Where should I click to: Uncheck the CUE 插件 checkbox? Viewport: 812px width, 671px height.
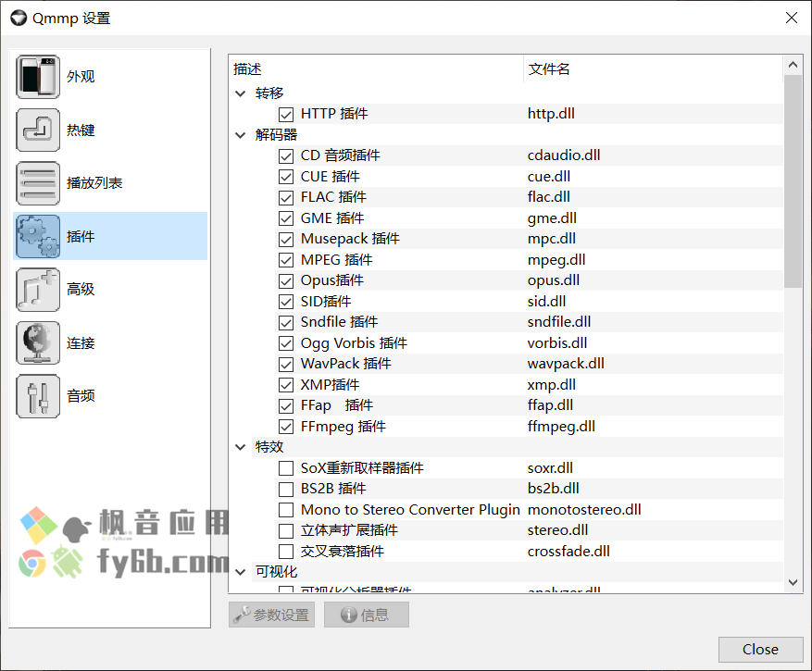(x=286, y=177)
